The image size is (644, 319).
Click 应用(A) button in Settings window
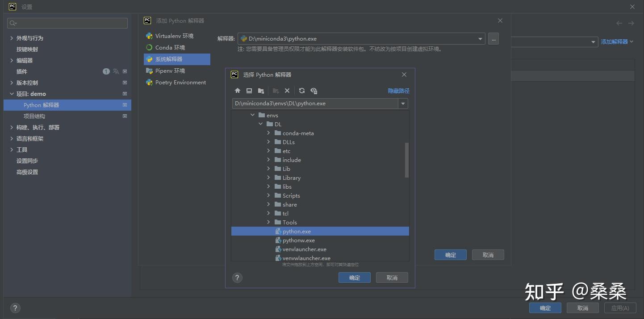[620, 308]
